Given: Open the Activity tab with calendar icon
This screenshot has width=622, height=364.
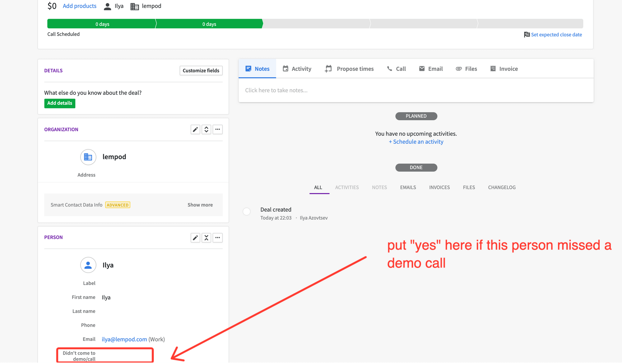Looking at the screenshot, I should 297,68.
